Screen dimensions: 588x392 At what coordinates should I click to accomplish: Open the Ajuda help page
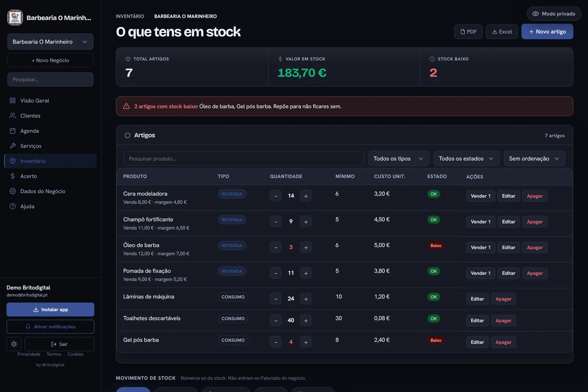pyautogui.click(x=50, y=206)
